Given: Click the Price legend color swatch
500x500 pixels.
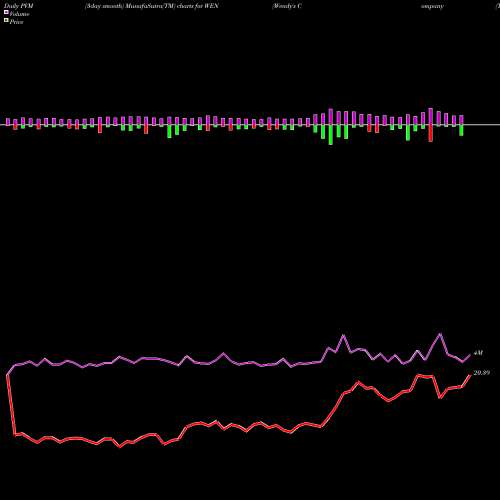Looking at the screenshot, I should tap(6, 21).
